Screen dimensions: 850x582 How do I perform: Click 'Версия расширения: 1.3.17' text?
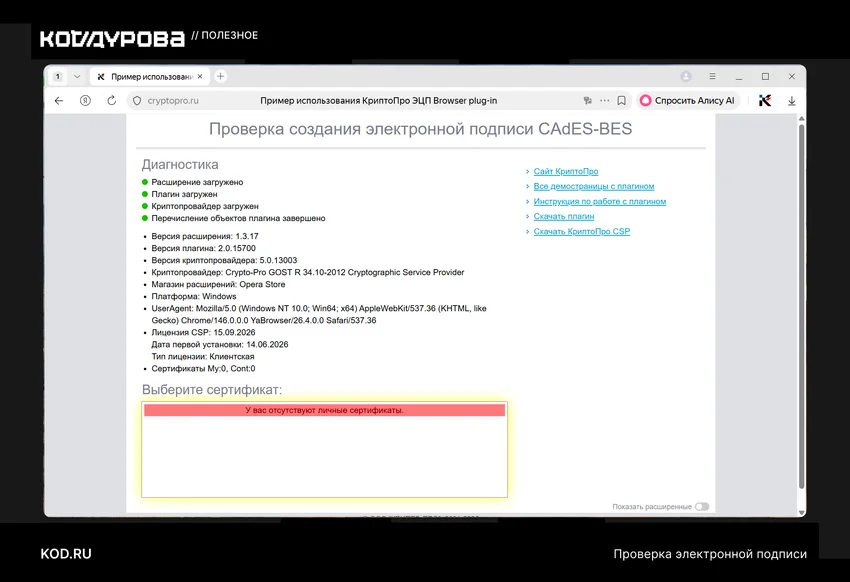[x=205, y=236]
